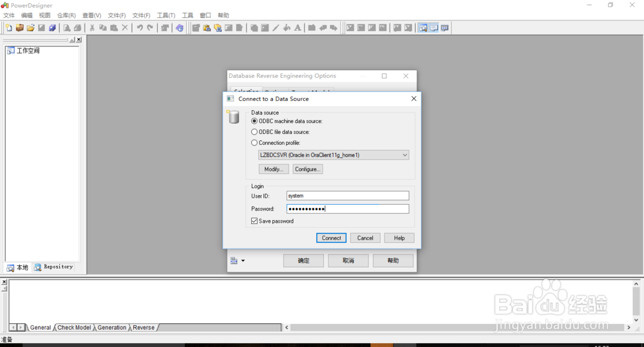644x347 pixels.
Task: Click the Help button in the dialog
Action: click(x=399, y=238)
